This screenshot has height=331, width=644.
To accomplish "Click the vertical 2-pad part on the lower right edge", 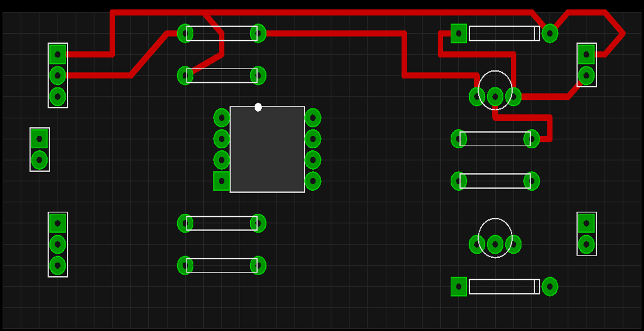I will pyautogui.click(x=586, y=233).
